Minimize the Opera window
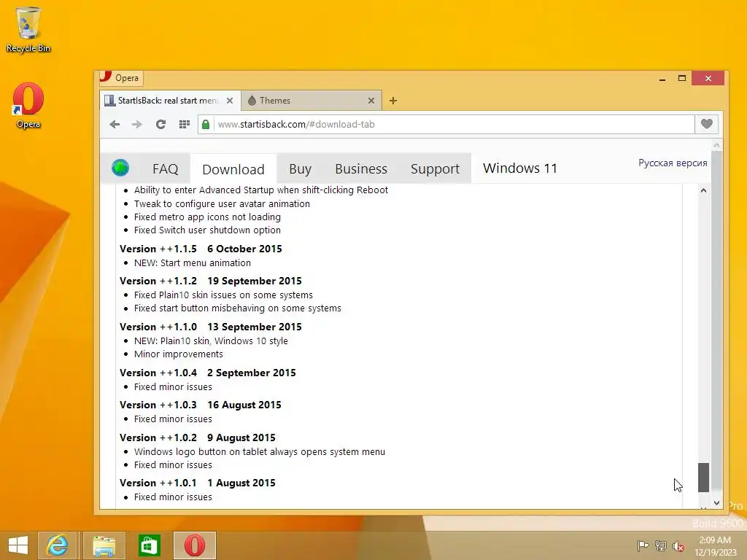Viewport: 747px width, 560px height. (x=662, y=79)
